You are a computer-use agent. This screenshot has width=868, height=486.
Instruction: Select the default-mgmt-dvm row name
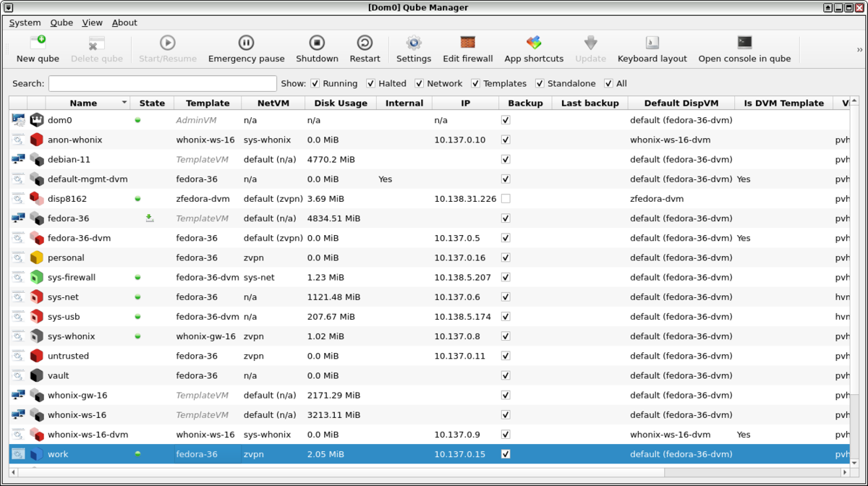88,179
